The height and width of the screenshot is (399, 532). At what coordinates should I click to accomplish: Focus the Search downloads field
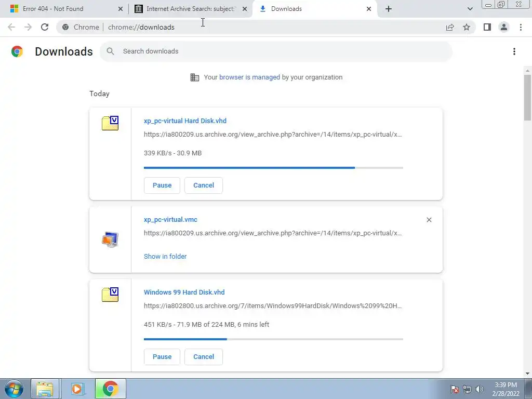(x=276, y=51)
